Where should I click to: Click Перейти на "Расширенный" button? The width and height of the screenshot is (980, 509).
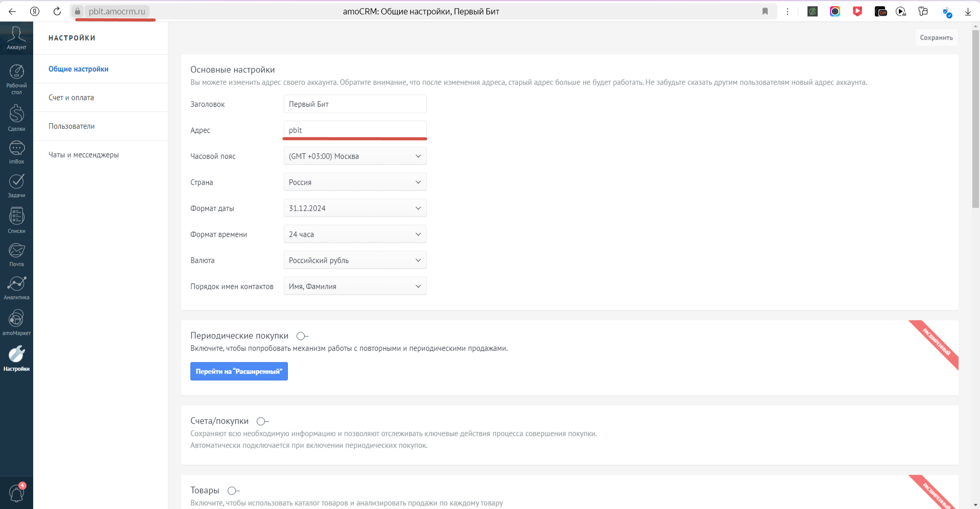click(x=239, y=371)
